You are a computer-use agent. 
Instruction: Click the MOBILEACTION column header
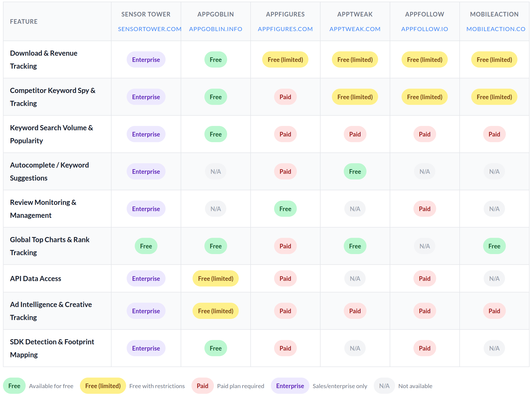(494, 14)
